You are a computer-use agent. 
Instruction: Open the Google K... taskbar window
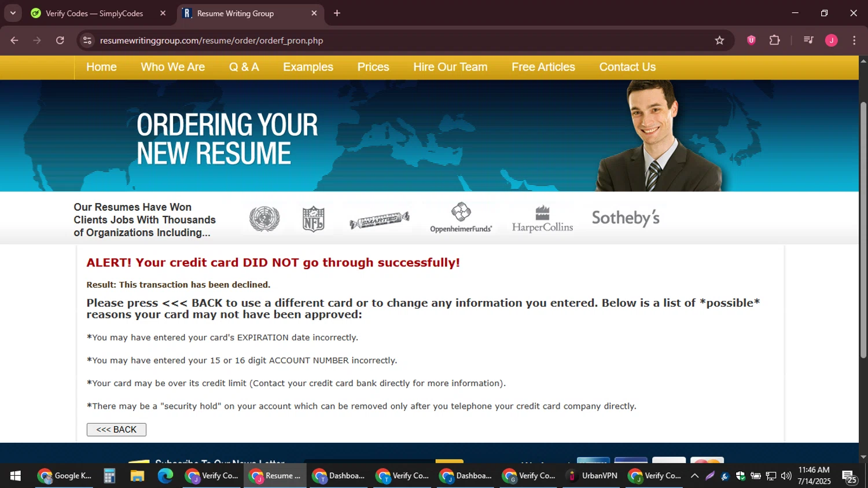click(65, 476)
